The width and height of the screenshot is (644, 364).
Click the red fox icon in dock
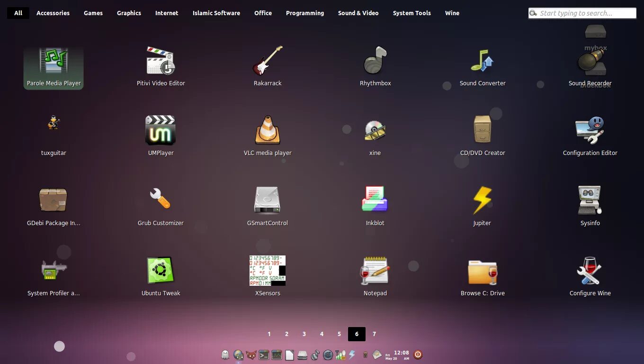tap(251, 355)
